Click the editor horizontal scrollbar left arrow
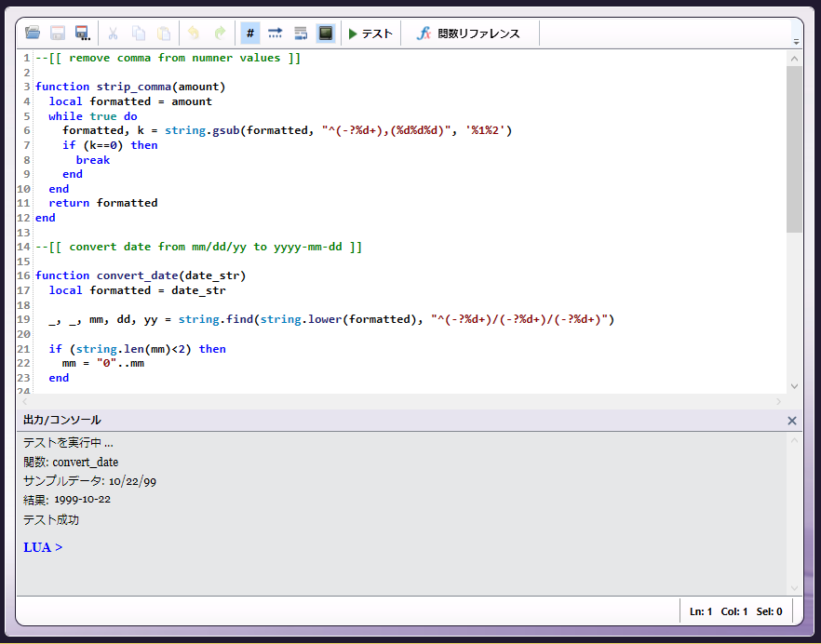 click(x=24, y=402)
